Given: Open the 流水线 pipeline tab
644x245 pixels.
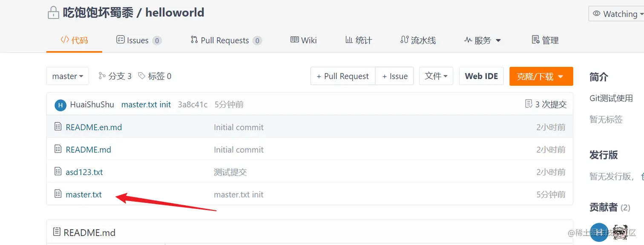Looking at the screenshot, I should coord(418,40).
